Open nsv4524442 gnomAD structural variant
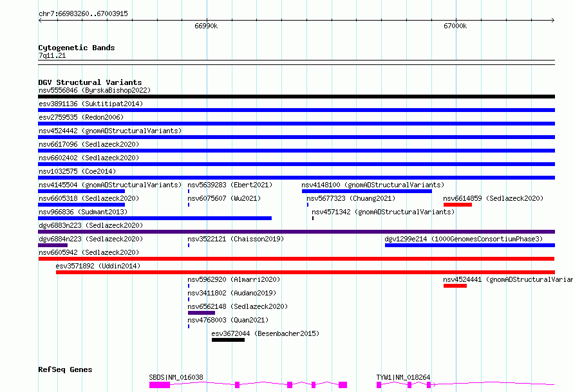 [x=110, y=131]
